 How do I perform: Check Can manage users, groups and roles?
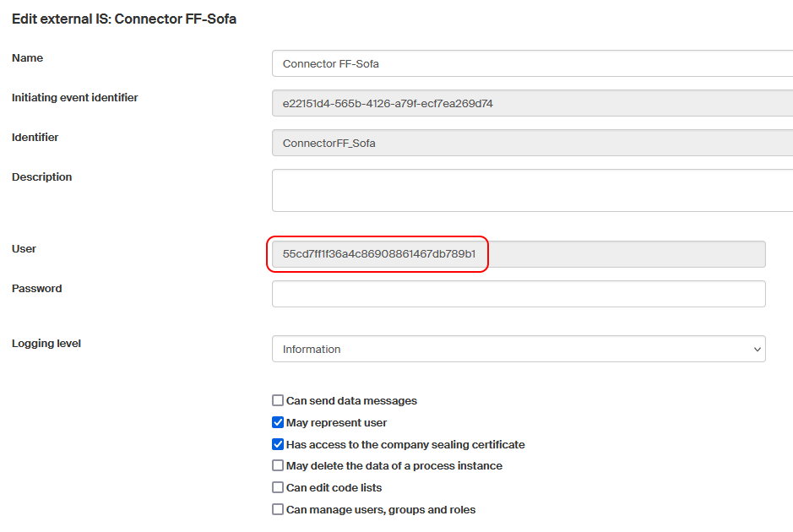pos(278,509)
